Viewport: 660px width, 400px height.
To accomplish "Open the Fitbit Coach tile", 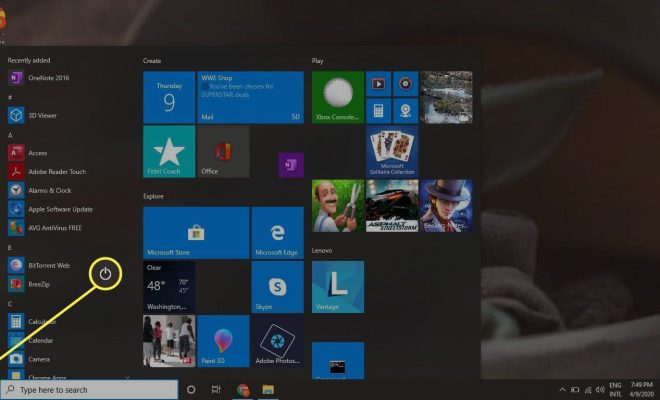I will pyautogui.click(x=169, y=152).
